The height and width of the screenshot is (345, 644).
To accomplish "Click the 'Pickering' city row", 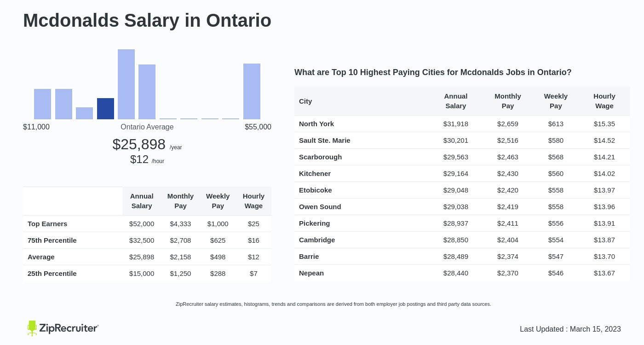I will pyautogui.click(x=462, y=223).
